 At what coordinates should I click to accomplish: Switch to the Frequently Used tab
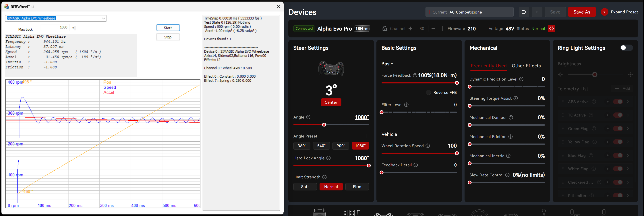point(488,66)
